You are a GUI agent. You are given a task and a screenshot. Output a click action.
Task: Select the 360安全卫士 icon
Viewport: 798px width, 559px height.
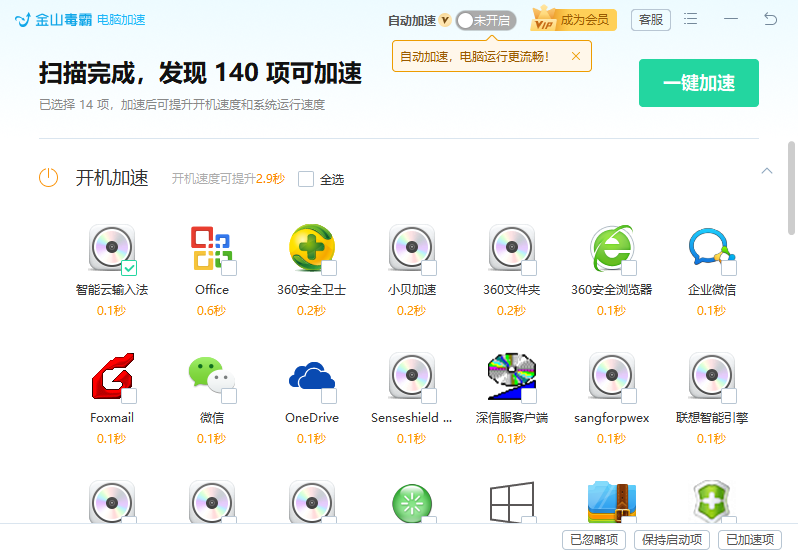[x=312, y=248]
